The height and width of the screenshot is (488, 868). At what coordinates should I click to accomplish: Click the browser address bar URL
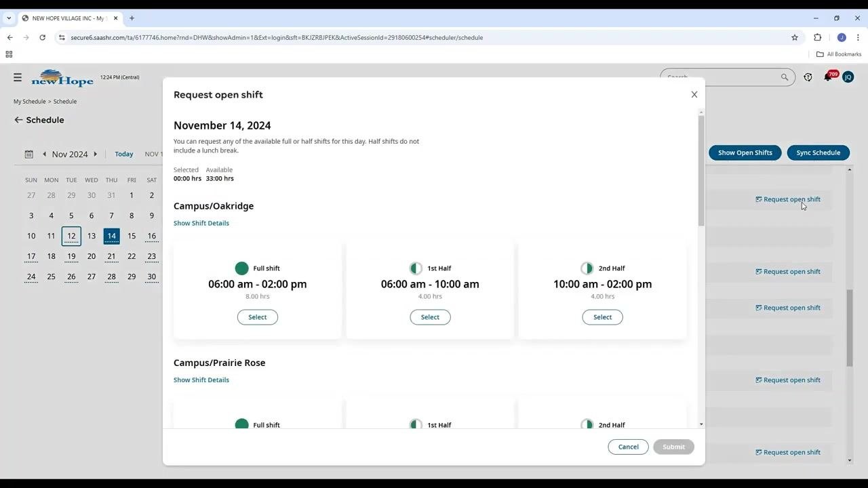(277, 37)
